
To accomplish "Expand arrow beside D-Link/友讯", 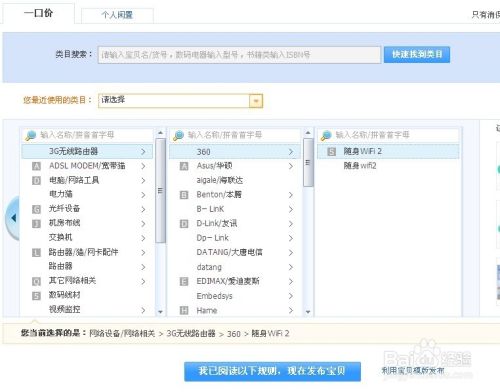I will [x=291, y=224].
